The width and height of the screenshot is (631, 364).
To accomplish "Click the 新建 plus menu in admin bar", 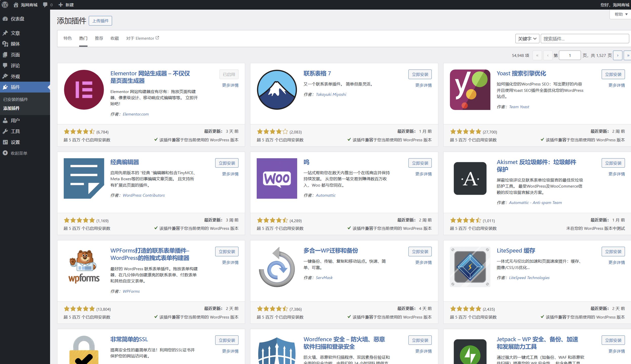I will 66,5.
